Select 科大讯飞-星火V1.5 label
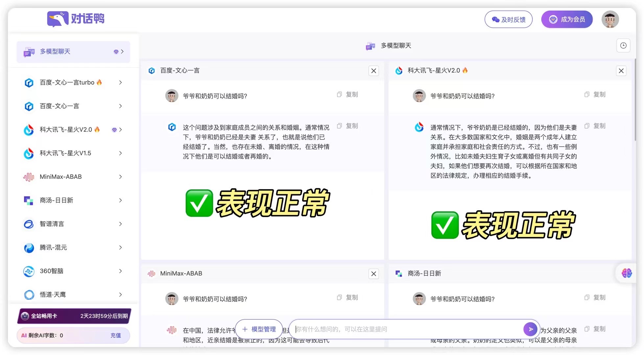The image size is (644, 355). point(65,153)
